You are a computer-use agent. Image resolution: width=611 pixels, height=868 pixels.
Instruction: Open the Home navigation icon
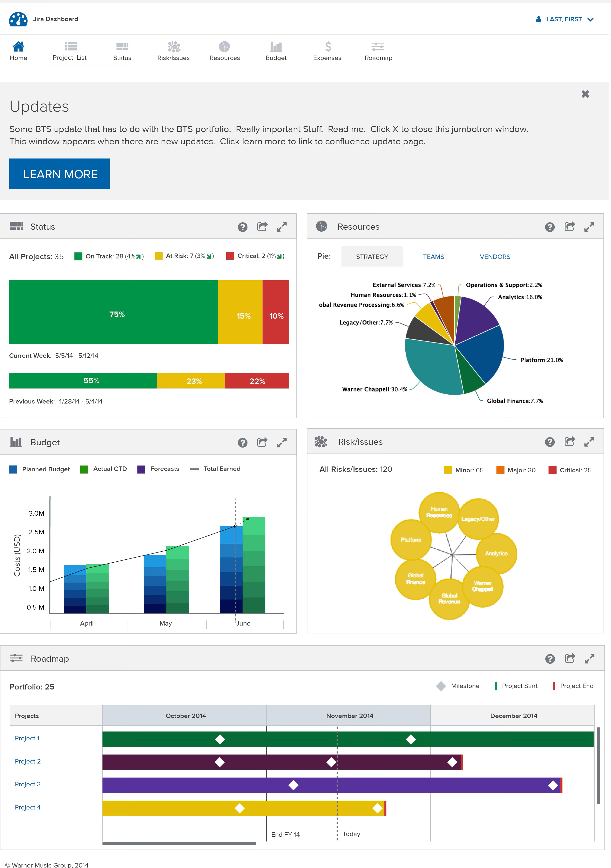pyautogui.click(x=18, y=46)
